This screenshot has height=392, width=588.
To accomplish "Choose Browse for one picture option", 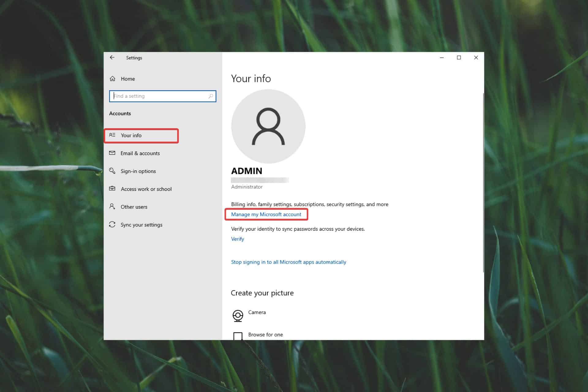I will point(266,335).
